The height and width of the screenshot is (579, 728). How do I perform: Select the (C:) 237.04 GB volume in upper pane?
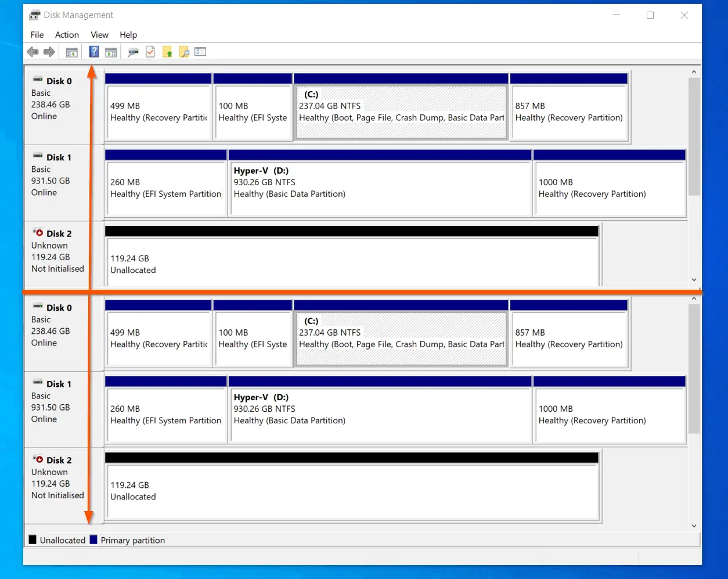pyautogui.click(x=401, y=107)
